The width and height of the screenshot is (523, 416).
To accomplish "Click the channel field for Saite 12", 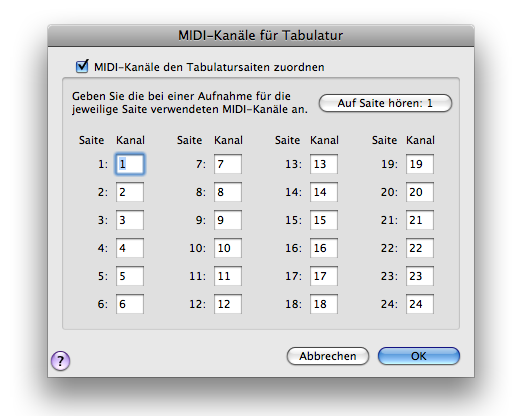I will (228, 304).
